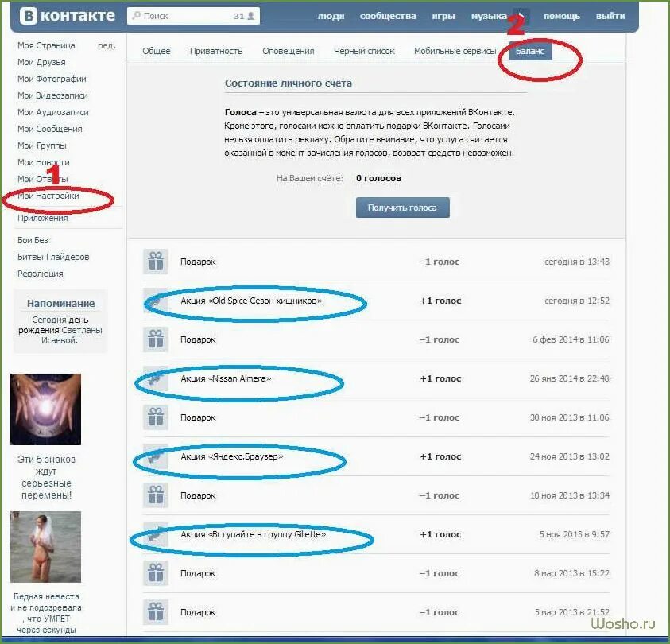Open the Революция app link
Image resolution: width=670 pixels, height=644 pixels.
(41, 274)
